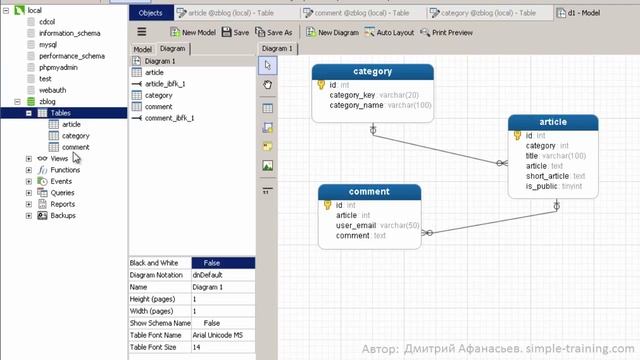Select the information_schema database
640x360 pixels.
69,33
